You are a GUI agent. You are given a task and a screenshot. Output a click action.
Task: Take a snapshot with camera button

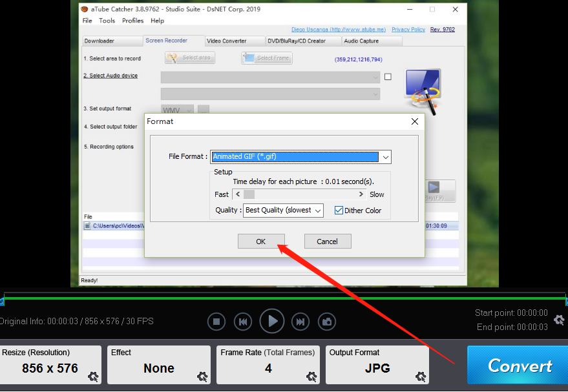[327, 322]
